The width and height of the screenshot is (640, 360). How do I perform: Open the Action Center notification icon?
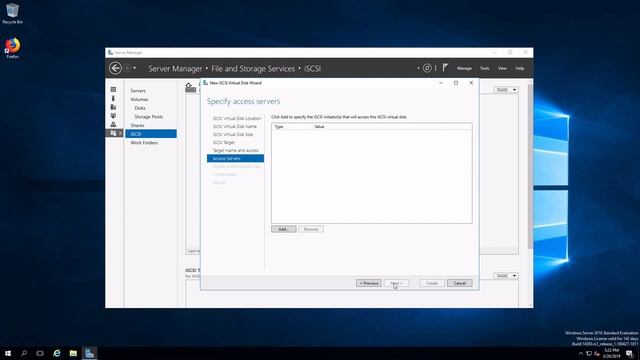coord(630,353)
